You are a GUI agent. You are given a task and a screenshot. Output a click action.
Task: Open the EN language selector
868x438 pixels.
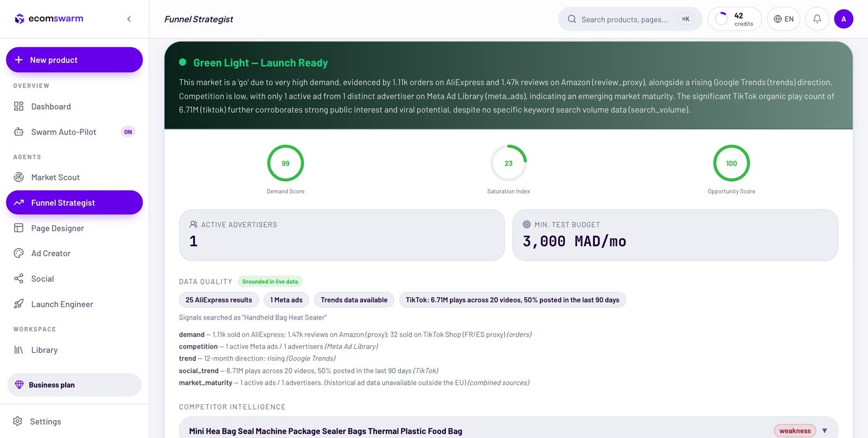pos(783,19)
